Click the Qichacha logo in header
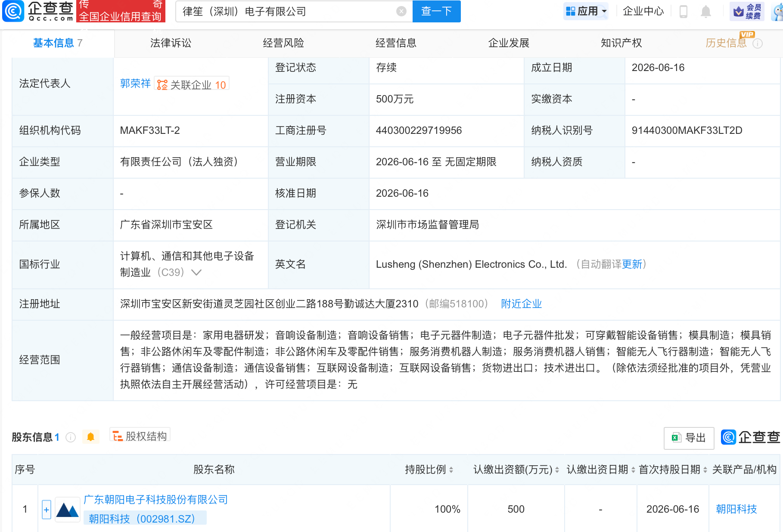 38,11
